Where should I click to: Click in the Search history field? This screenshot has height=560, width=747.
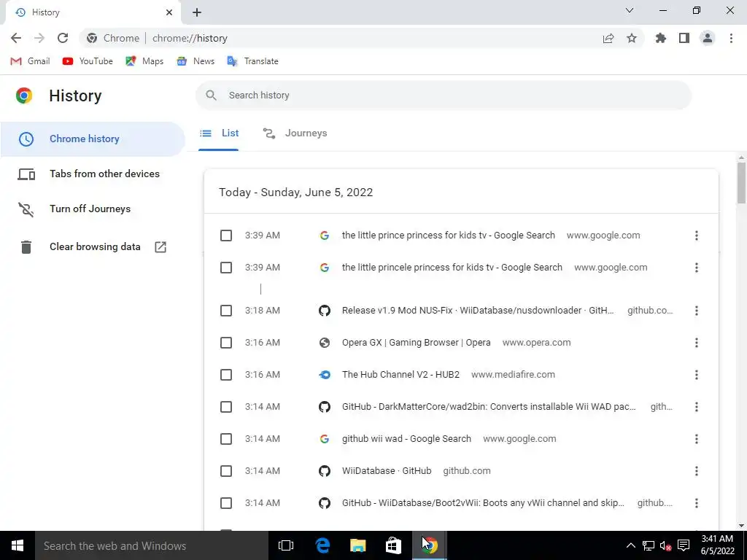click(x=443, y=96)
